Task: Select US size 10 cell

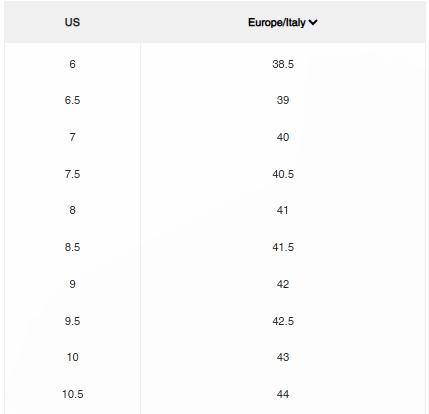Action: coord(72,357)
